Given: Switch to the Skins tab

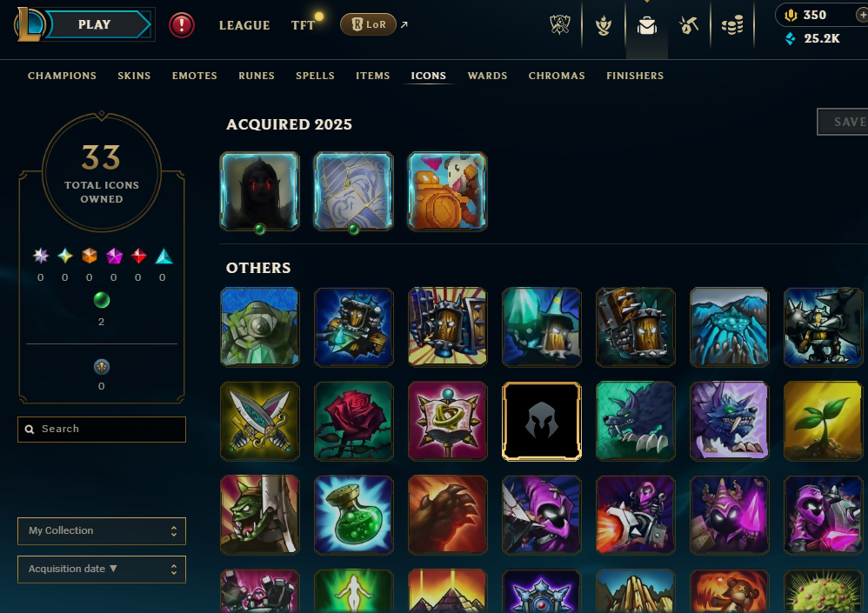Looking at the screenshot, I should click(x=134, y=76).
